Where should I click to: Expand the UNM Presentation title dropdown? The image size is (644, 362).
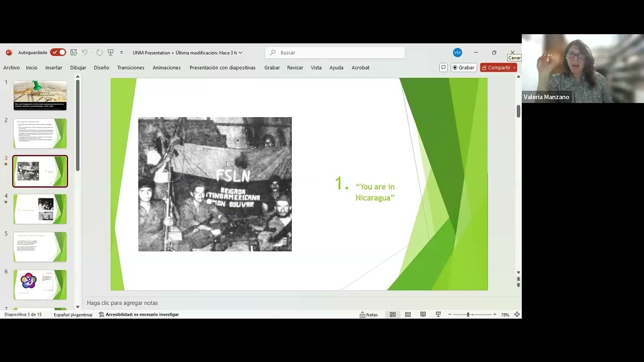click(x=240, y=53)
